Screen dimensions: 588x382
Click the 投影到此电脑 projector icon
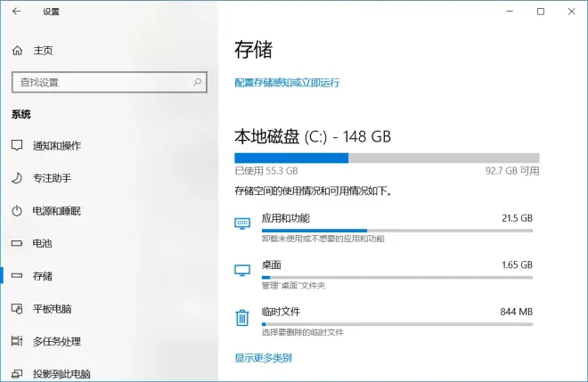point(17,374)
